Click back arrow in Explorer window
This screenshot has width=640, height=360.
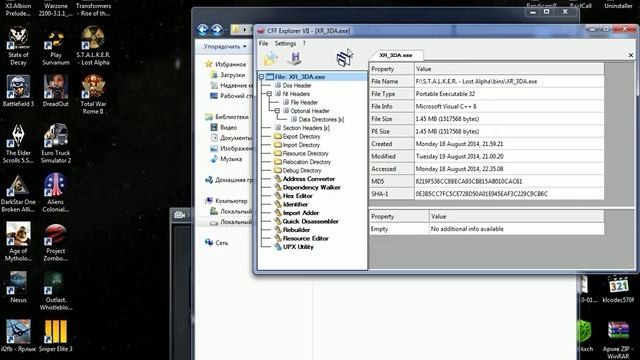pos(202,30)
